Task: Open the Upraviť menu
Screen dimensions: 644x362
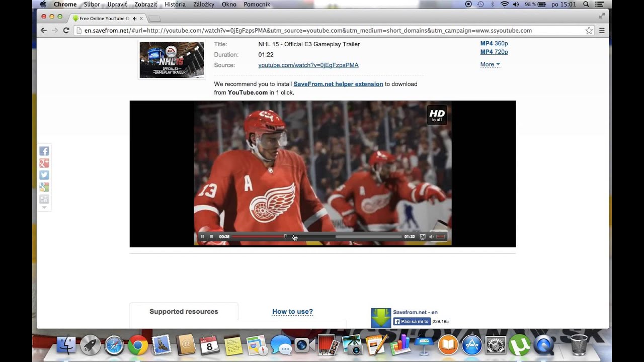Action: point(117,5)
